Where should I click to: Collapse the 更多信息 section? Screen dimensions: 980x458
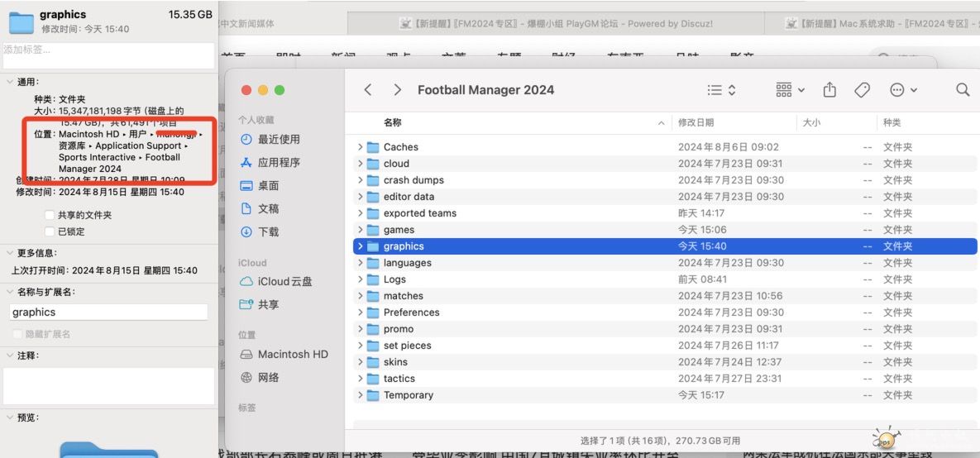coord(9,253)
